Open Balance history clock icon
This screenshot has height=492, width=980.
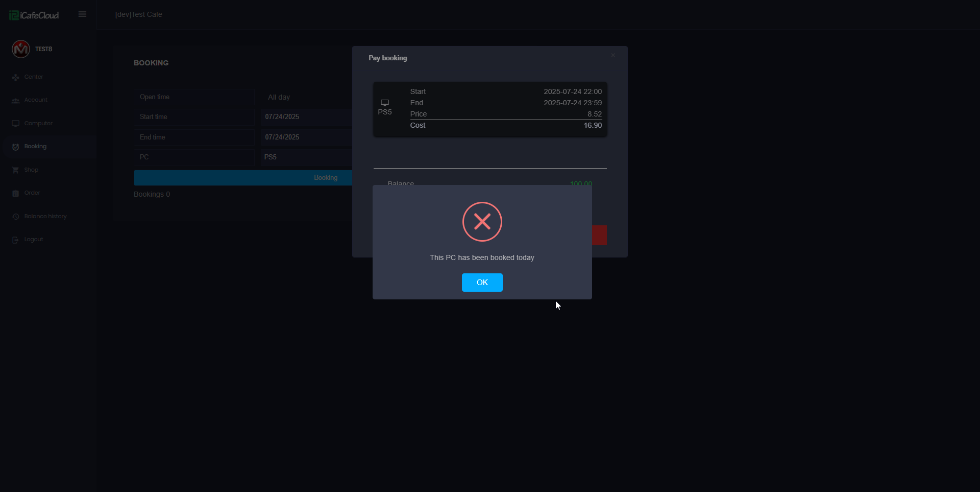[x=15, y=217]
